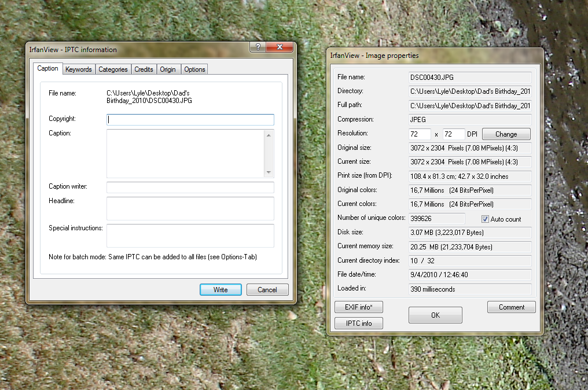Cancel the IPTC information dialog

[267, 289]
